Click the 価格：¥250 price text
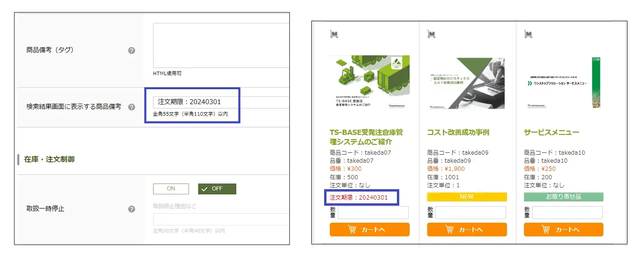The image size is (644, 259). pos(540,169)
